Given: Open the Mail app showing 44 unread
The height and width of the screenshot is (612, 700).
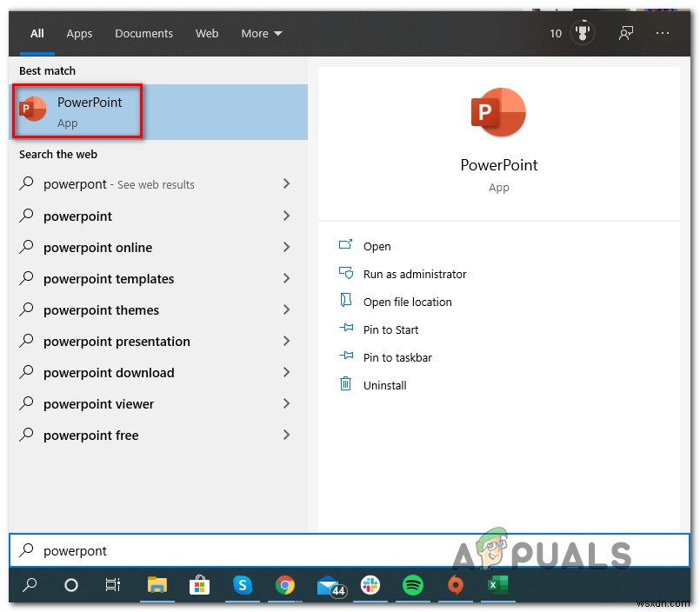Looking at the screenshot, I should coord(328,586).
